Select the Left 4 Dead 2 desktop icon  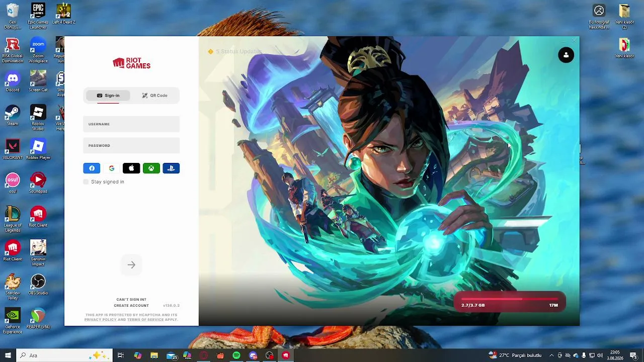coord(63,14)
